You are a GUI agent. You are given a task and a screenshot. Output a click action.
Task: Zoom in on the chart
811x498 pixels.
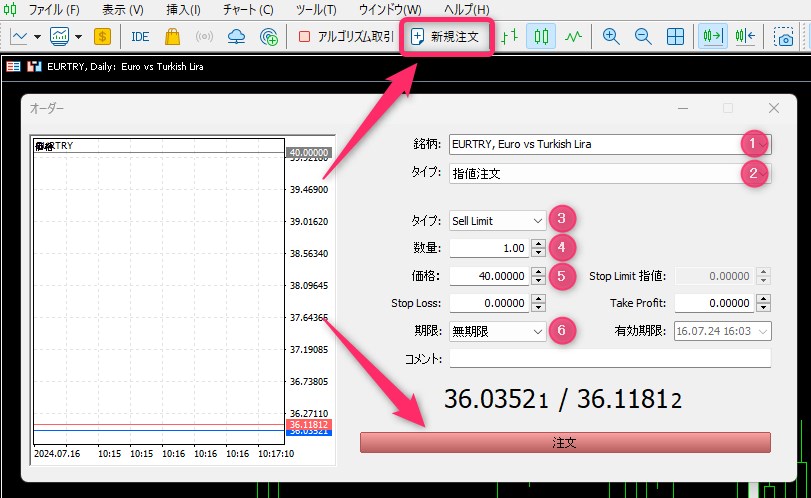[x=610, y=36]
